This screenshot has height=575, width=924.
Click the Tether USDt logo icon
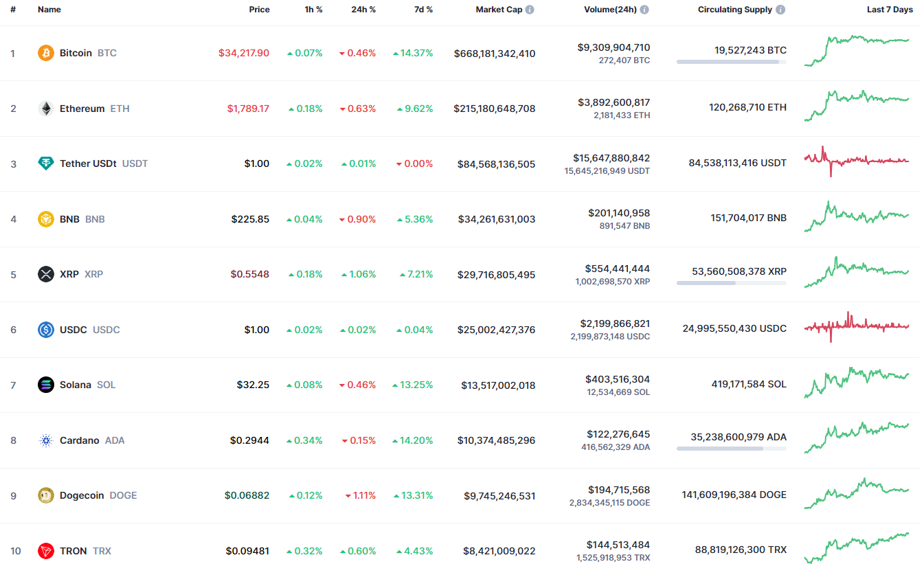46,164
